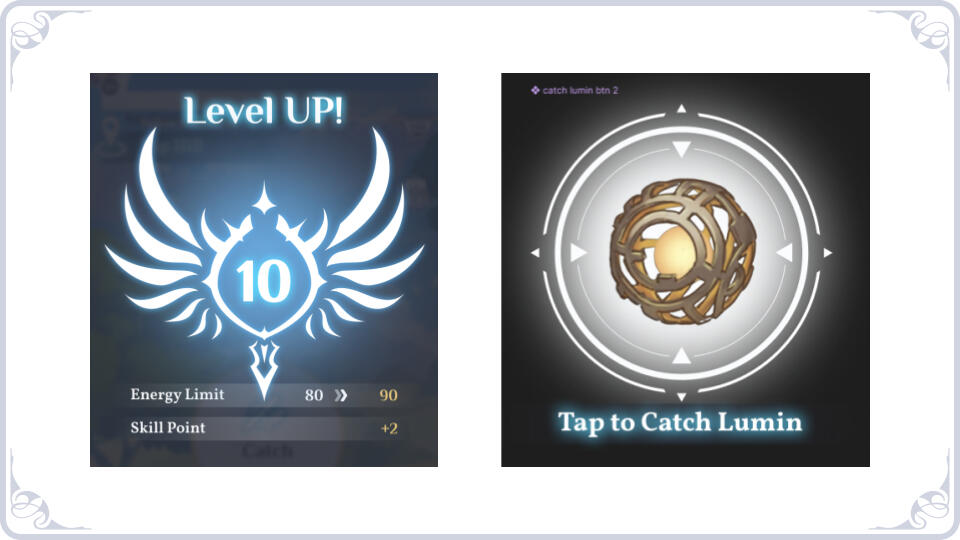960x540 pixels.
Task: Click the inner top downward triangle
Action: pyautogui.click(x=681, y=149)
